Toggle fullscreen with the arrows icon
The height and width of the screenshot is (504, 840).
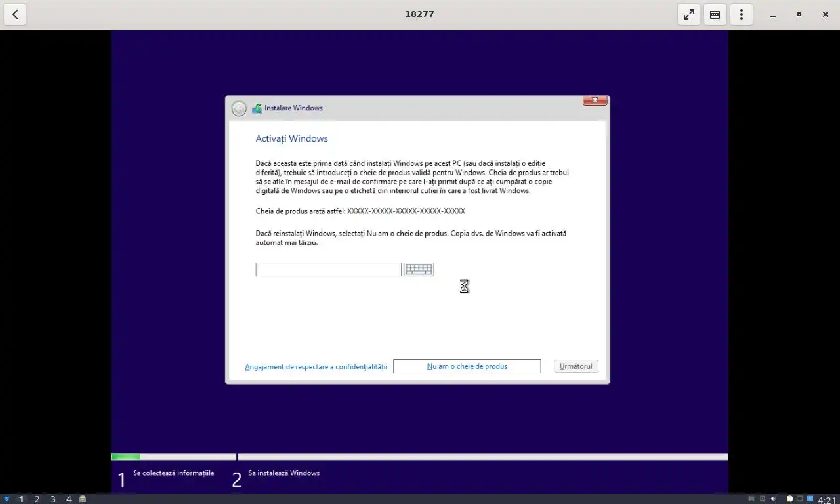pyautogui.click(x=688, y=14)
